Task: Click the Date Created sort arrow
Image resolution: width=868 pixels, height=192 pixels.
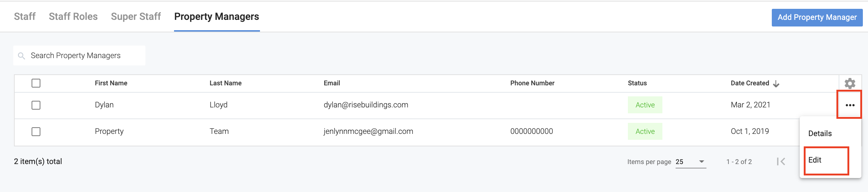Action: [x=776, y=84]
